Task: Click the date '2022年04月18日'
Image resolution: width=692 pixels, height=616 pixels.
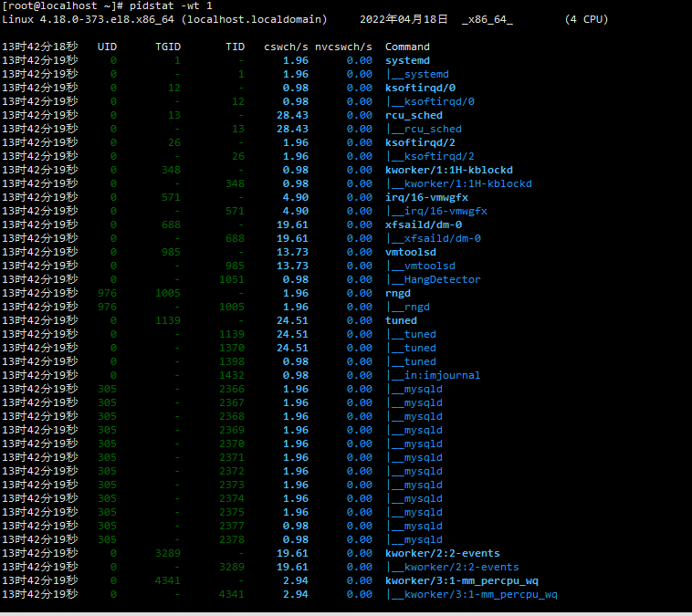Action: coord(404,19)
